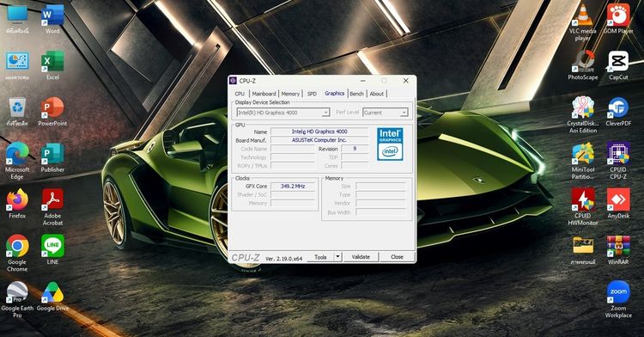Go to the About tab
Viewport: 644px width, 337px height.
click(377, 94)
